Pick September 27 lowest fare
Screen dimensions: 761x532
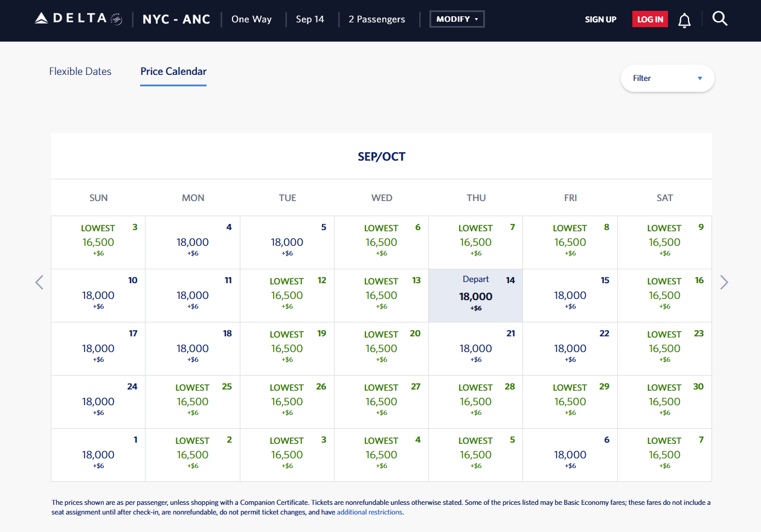coord(382,402)
